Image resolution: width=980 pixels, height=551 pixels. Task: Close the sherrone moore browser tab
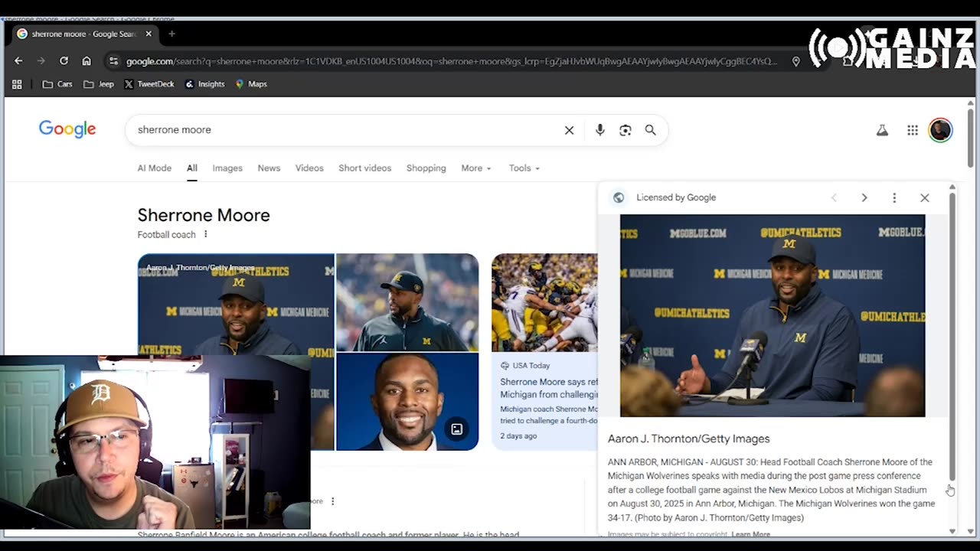[x=149, y=34]
